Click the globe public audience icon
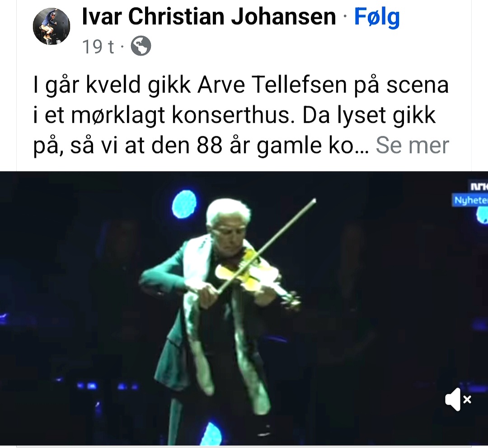Viewport: 488px width, 448px height. (141, 46)
